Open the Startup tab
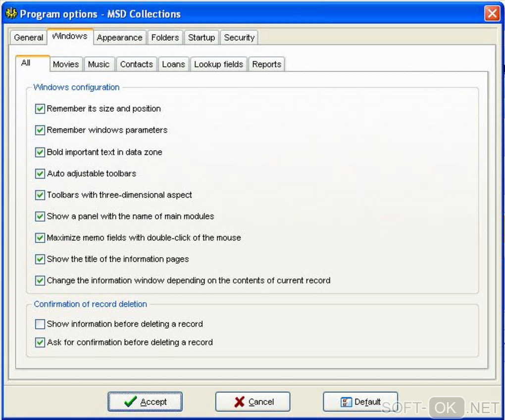 point(202,38)
